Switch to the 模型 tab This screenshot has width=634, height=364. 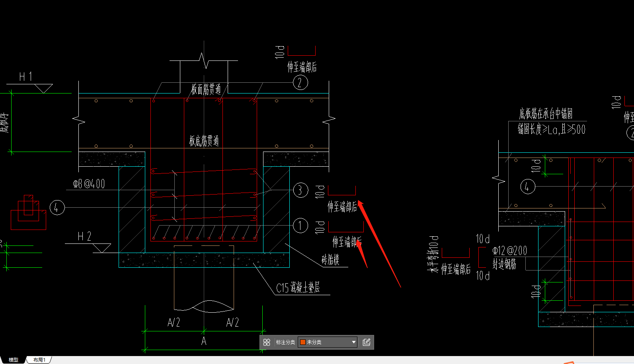click(14, 360)
